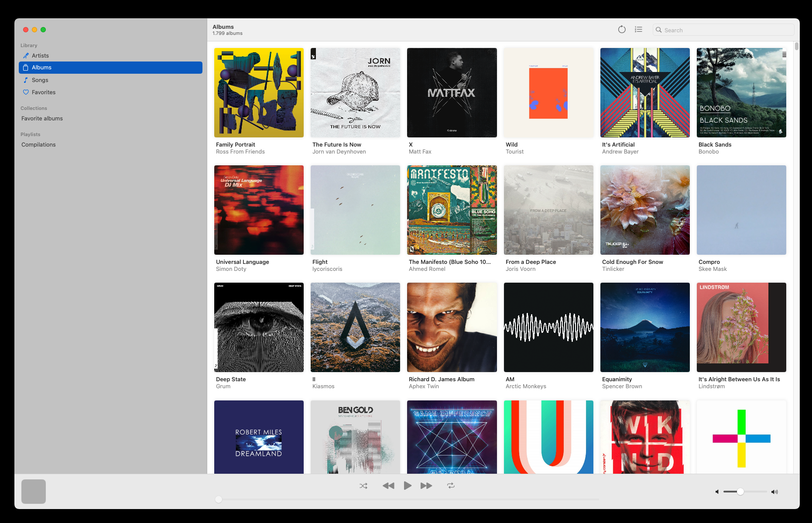The height and width of the screenshot is (523, 812).
Task: Click artist name Jorn van Deynhoven
Action: coord(339,152)
